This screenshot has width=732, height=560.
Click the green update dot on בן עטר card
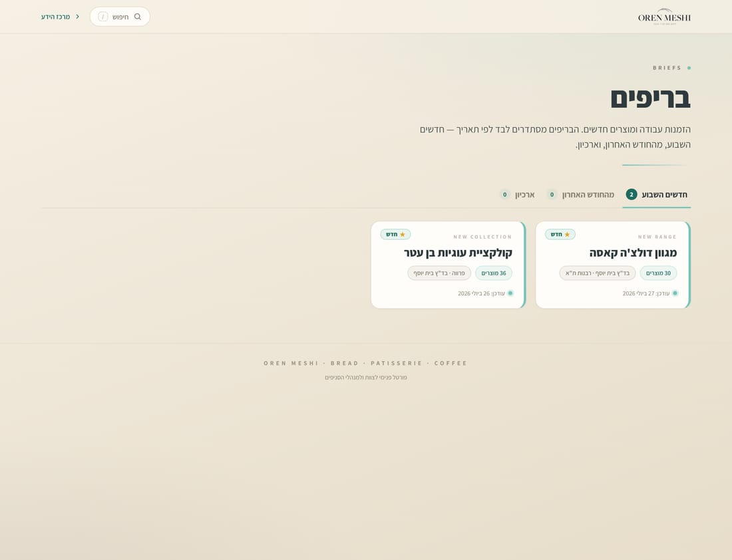tap(510, 293)
